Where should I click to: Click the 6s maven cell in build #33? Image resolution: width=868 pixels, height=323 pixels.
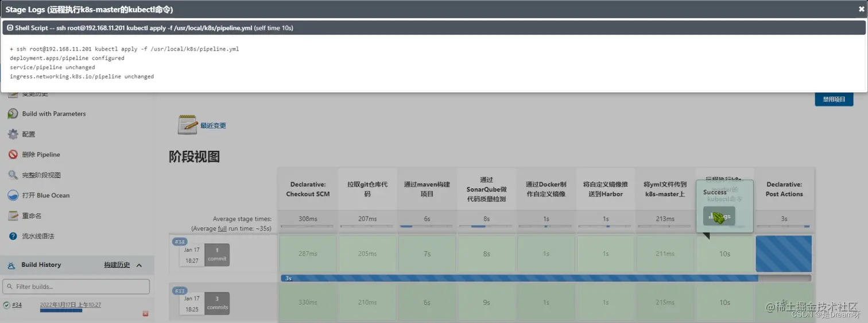[427, 302]
